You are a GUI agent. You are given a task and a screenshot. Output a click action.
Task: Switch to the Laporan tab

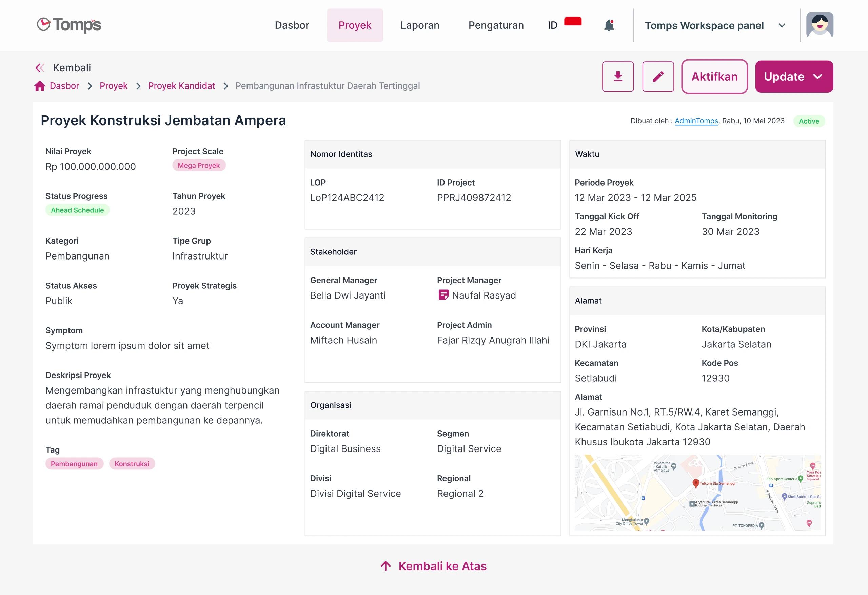point(420,25)
